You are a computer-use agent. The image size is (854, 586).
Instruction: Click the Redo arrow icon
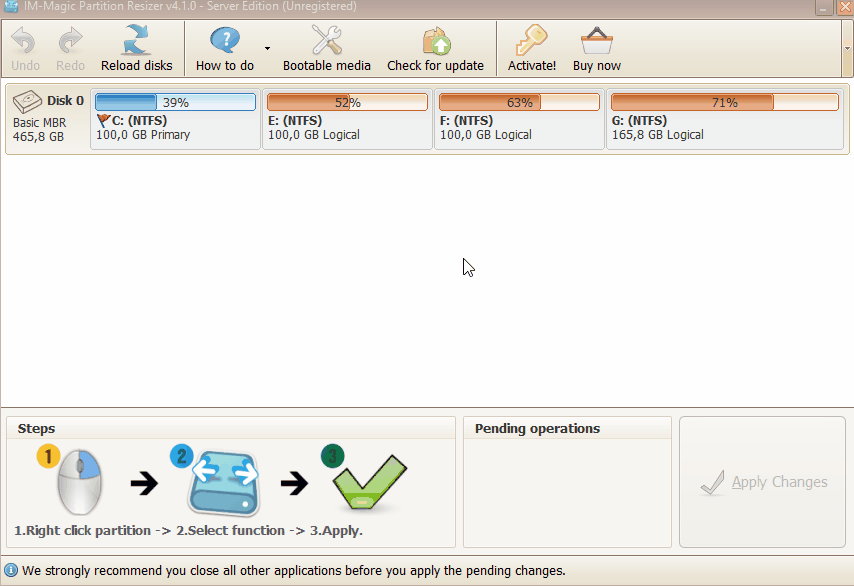(x=70, y=41)
